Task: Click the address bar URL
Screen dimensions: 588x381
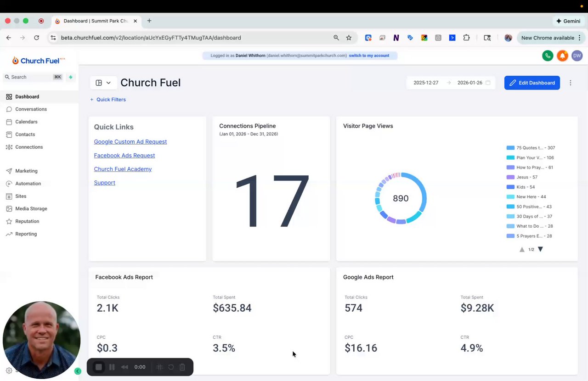Action: click(151, 38)
